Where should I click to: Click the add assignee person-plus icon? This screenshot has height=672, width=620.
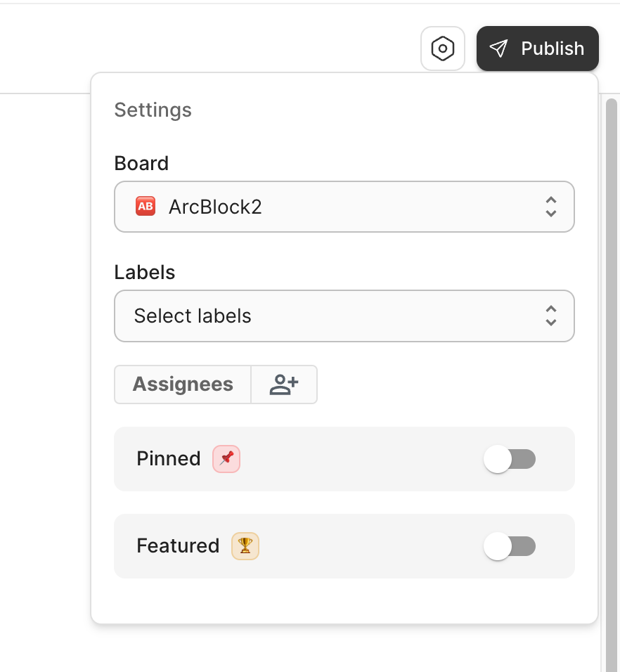pos(284,385)
